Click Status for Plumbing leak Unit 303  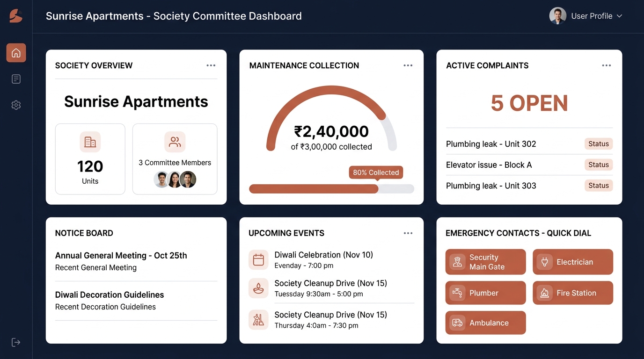[x=599, y=186]
